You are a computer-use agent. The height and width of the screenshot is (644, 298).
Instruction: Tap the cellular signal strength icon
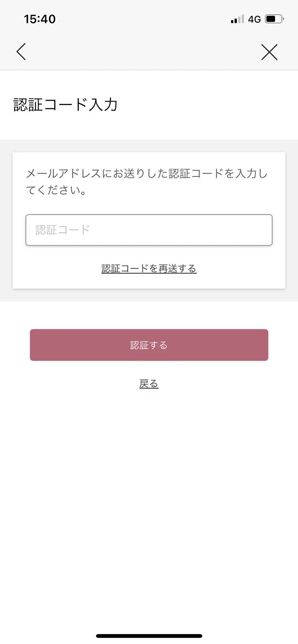(x=237, y=19)
